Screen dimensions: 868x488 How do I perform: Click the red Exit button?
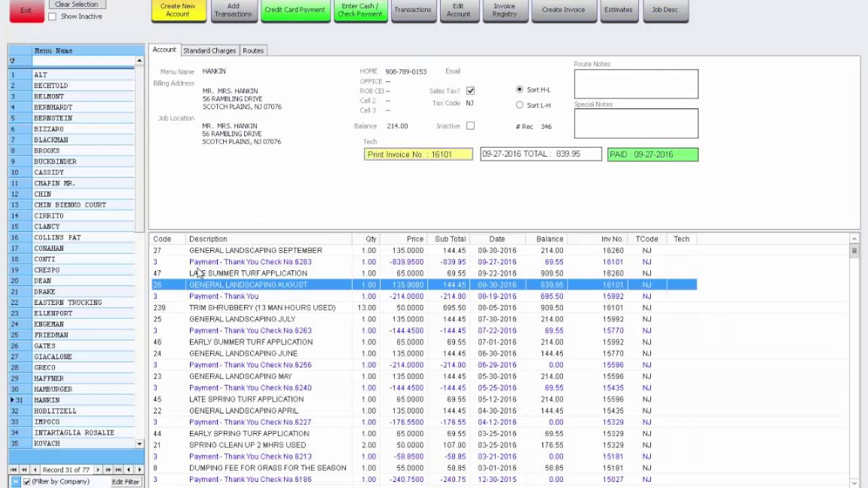click(x=26, y=10)
